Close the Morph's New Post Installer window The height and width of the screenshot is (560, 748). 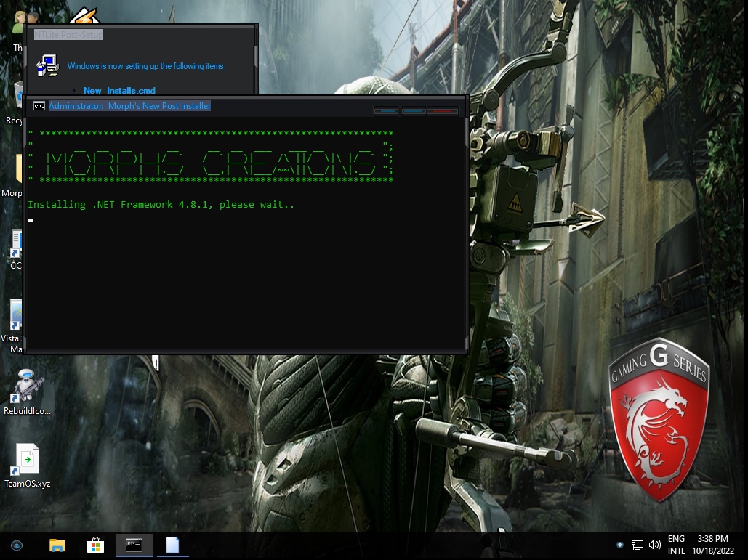(x=443, y=111)
